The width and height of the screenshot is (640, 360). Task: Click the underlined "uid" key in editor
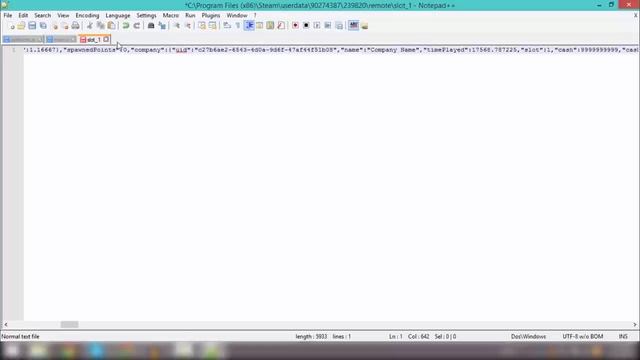click(x=181, y=50)
